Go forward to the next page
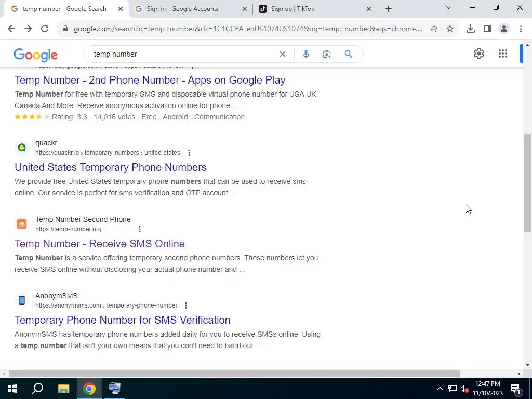The image size is (532, 399). coord(28,29)
